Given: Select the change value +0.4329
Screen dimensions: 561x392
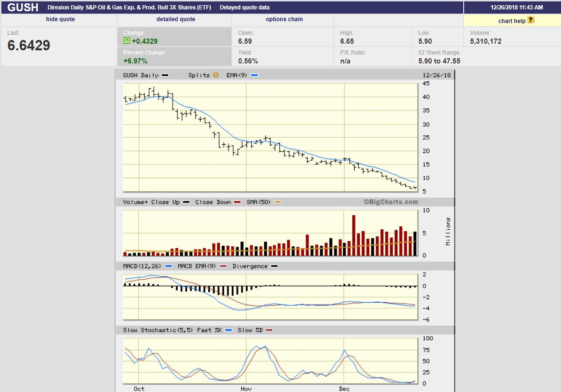Looking at the screenshot, I should click(x=144, y=41).
